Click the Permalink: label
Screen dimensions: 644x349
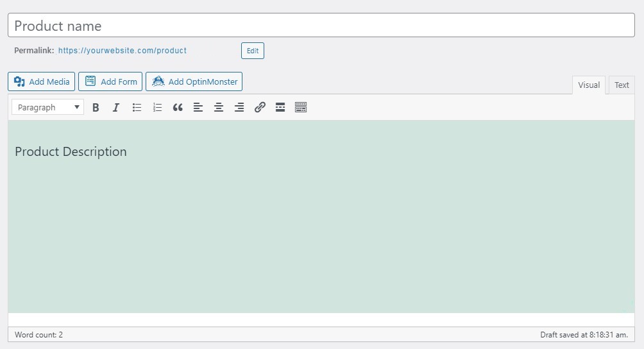coord(34,51)
